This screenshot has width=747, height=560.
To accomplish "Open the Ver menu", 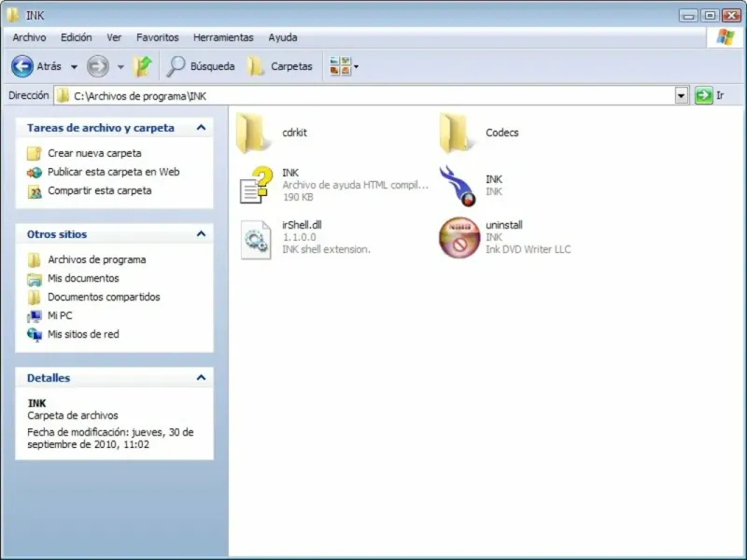I will (114, 37).
